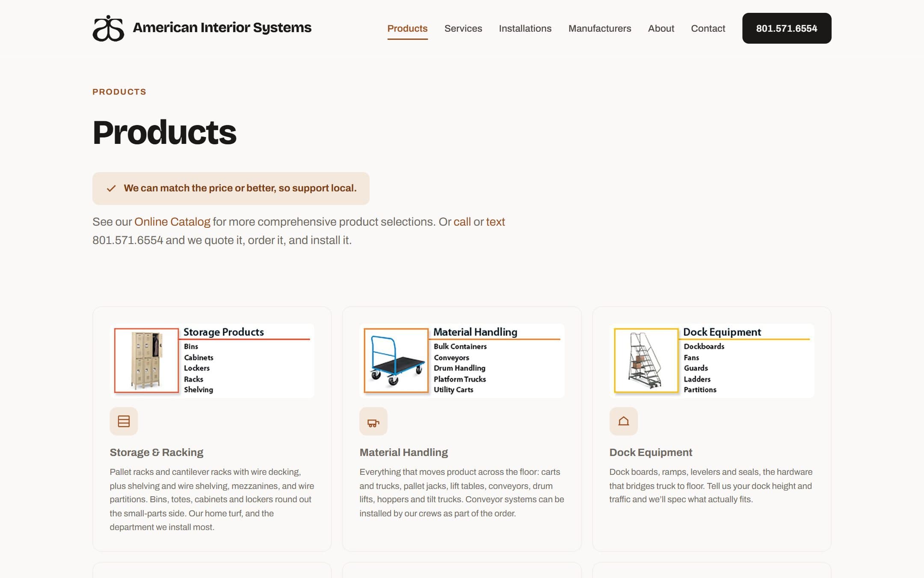
Task: Select the Dock Equipment card heading
Action: 651,453
